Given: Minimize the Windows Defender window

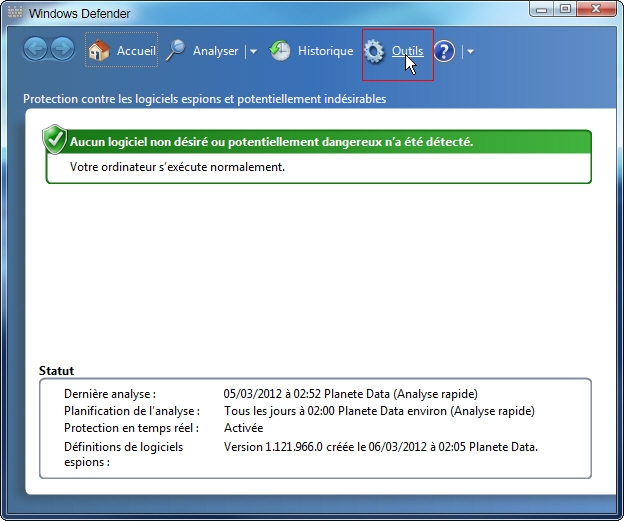Looking at the screenshot, I should pyautogui.click(x=542, y=9).
